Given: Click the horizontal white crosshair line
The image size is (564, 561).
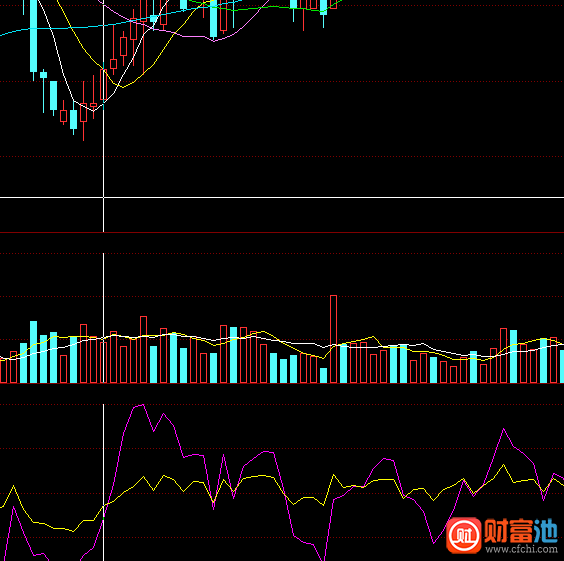Looking at the screenshot, I should pyautogui.click(x=282, y=197).
